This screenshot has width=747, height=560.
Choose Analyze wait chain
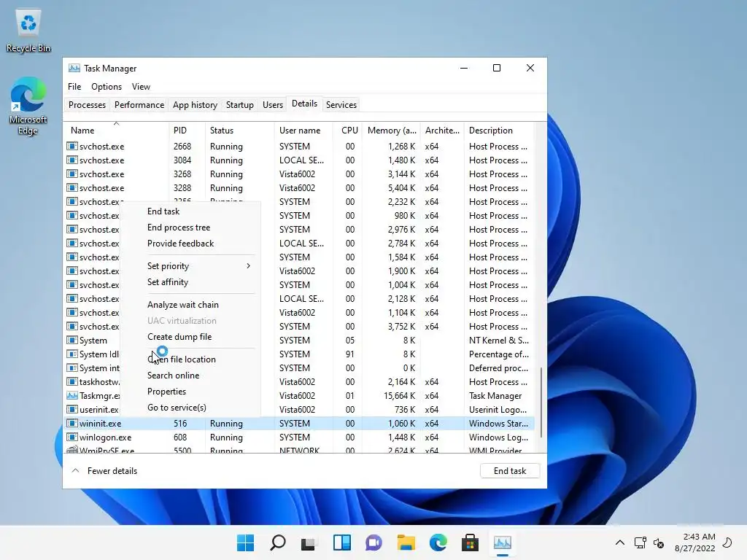click(x=183, y=305)
